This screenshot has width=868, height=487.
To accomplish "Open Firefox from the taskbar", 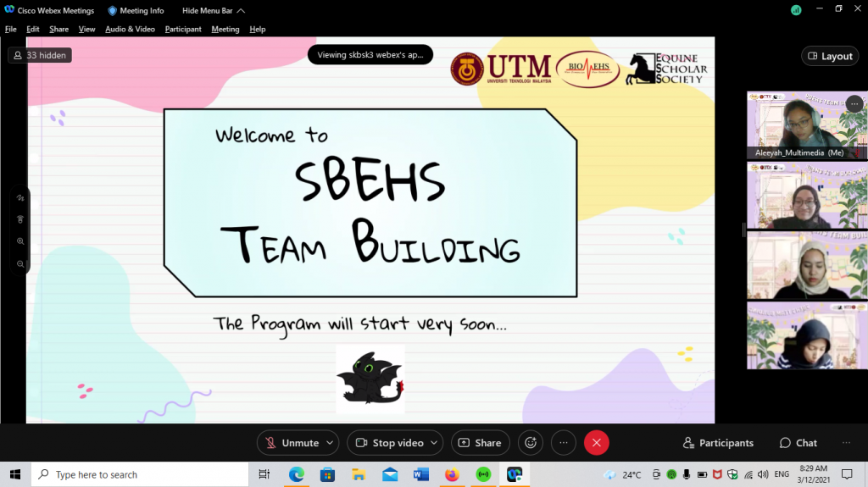I will [452, 474].
